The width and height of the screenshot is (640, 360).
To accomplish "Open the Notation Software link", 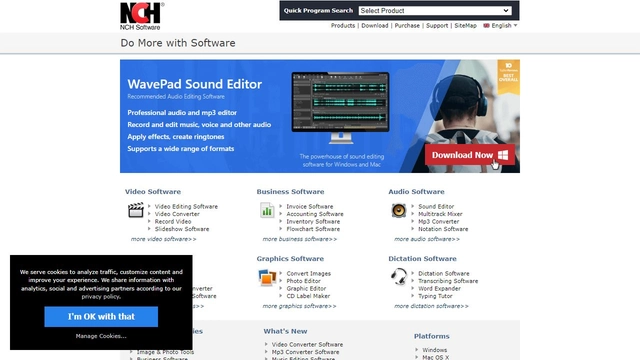I will click(x=443, y=229).
